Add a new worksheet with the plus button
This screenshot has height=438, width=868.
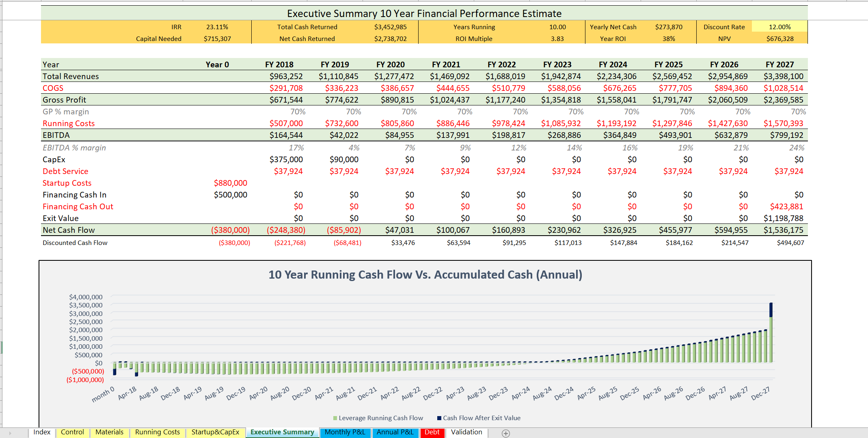coord(506,433)
